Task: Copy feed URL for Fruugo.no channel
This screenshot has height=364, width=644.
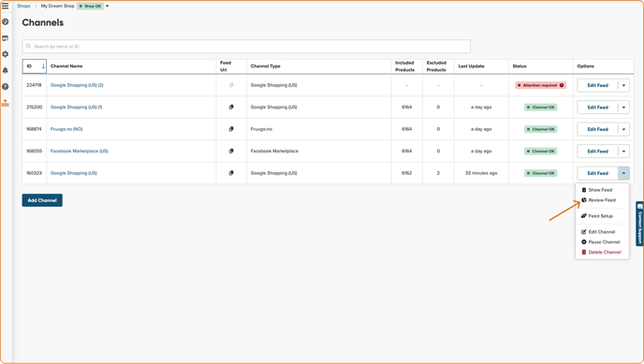Action: (231, 129)
